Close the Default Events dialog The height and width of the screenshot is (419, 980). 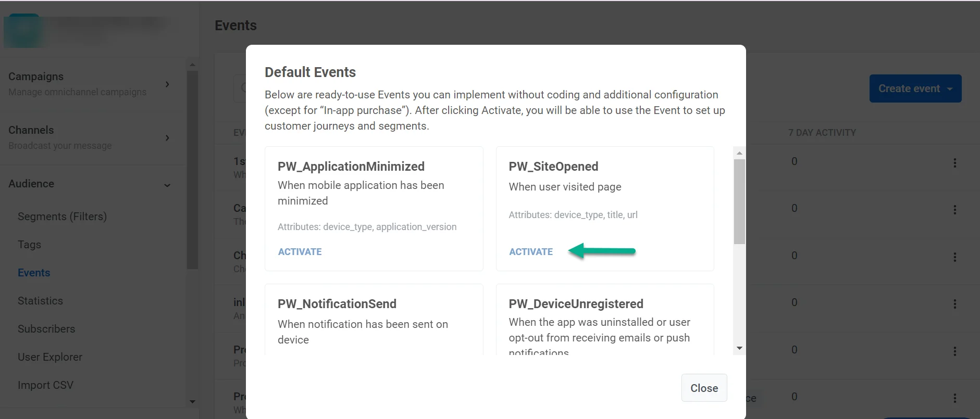(x=704, y=388)
